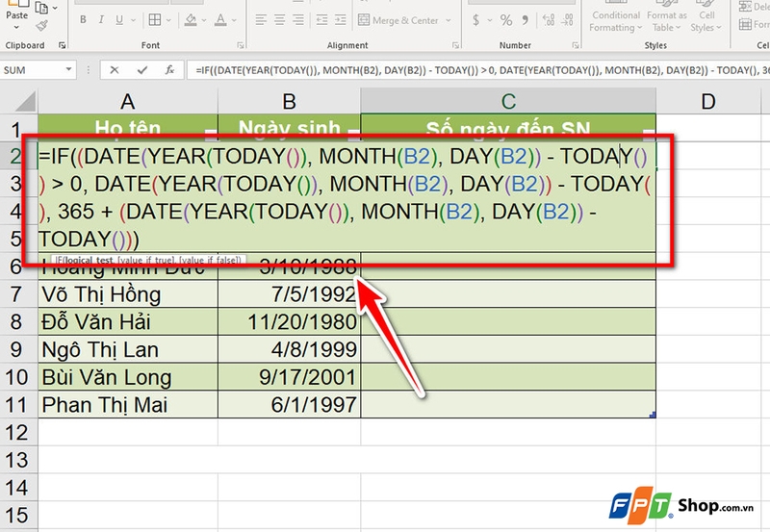Click the cell Võ Thị Hồng

[x=128, y=294]
